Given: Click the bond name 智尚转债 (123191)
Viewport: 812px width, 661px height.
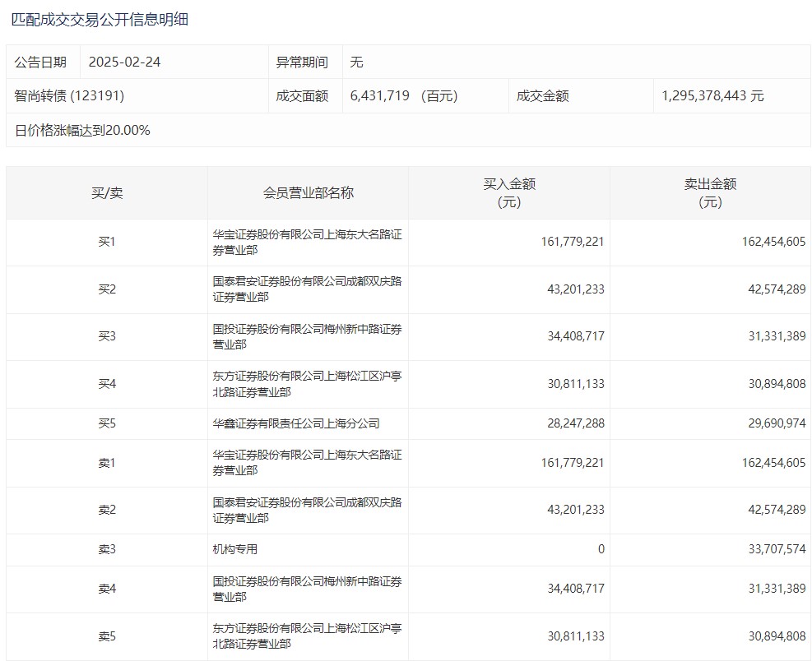Looking at the screenshot, I should click(69, 96).
